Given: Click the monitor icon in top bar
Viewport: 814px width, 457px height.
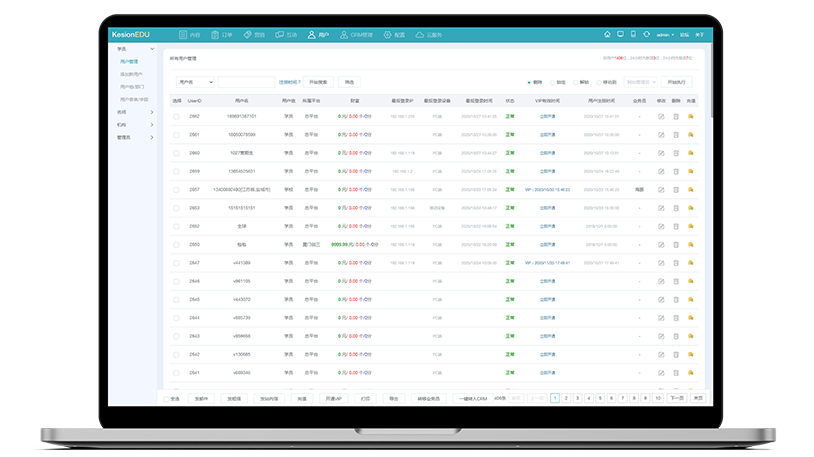Looking at the screenshot, I should point(620,34).
